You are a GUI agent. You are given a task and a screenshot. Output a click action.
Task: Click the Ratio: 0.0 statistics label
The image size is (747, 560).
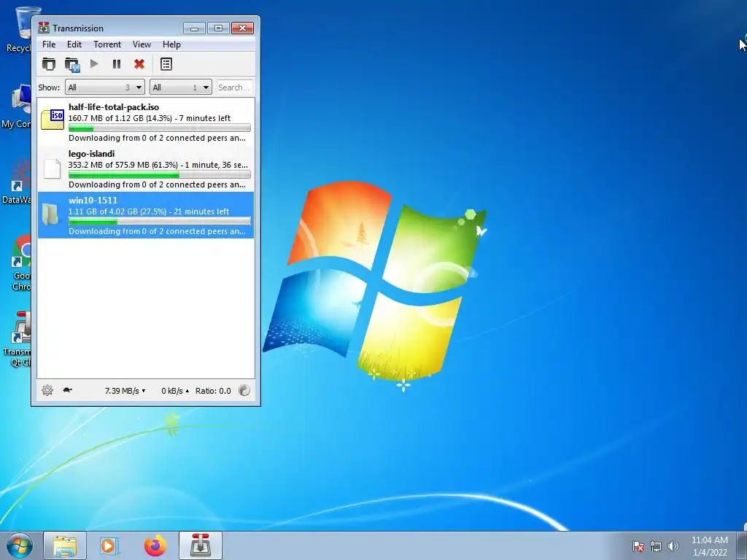pos(213,391)
